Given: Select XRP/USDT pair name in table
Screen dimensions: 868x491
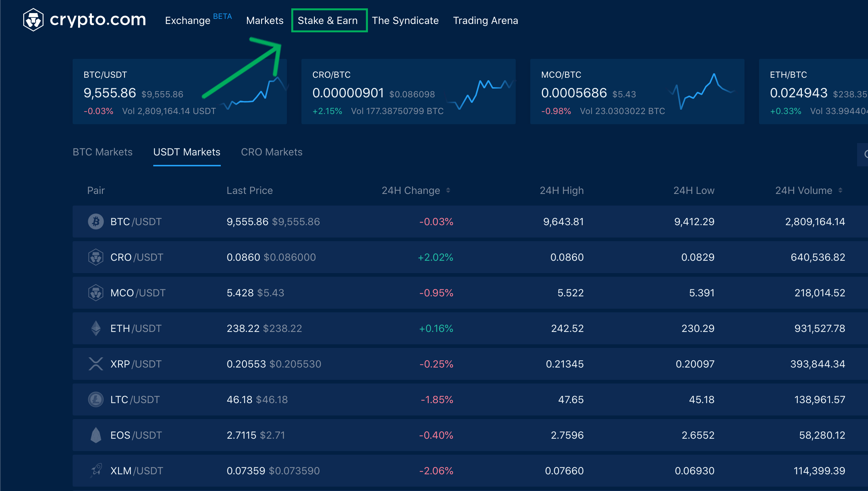Looking at the screenshot, I should [x=136, y=364].
